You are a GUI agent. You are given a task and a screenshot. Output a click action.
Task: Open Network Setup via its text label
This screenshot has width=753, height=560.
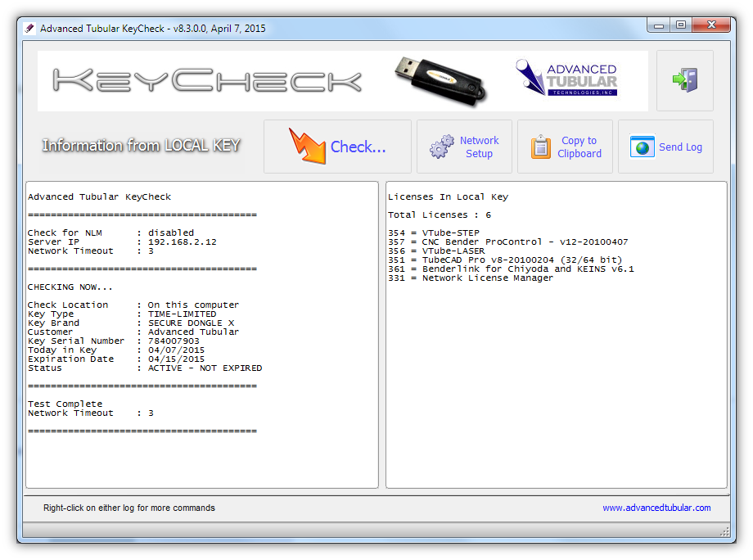(x=479, y=147)
